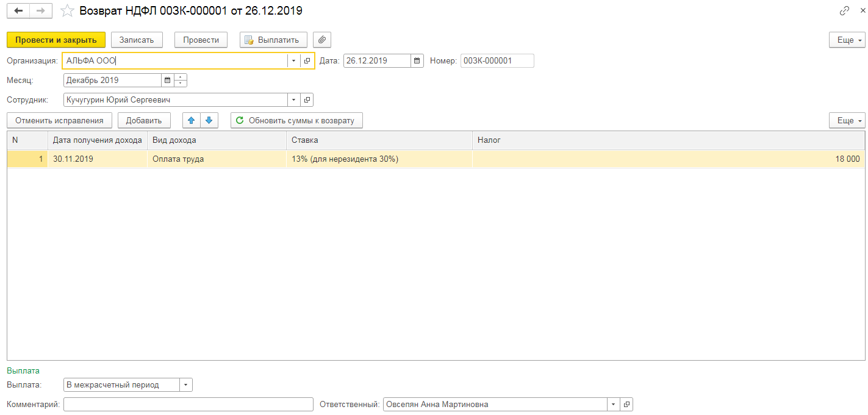
Task: Open calendar picker for Дата field
Action: pos(417,61)
